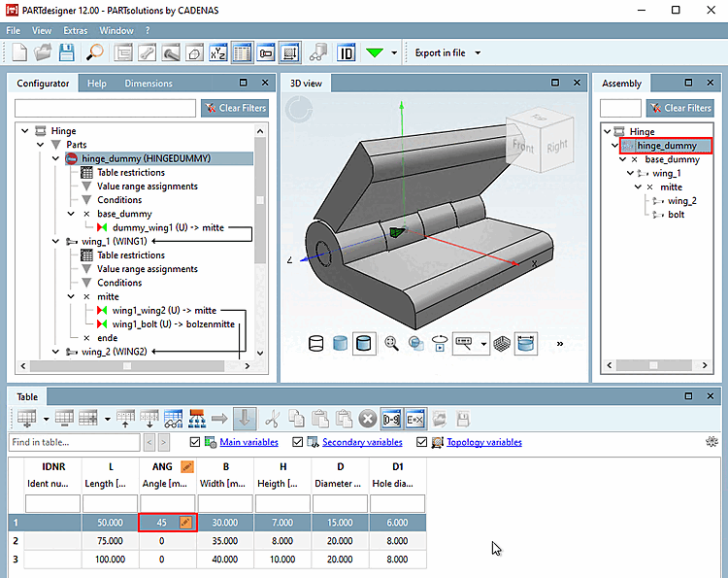Viewport: 728px width, 578px height.
Task: Collapse the wing_1 node in Assembly tree
Action: (628, 173)
